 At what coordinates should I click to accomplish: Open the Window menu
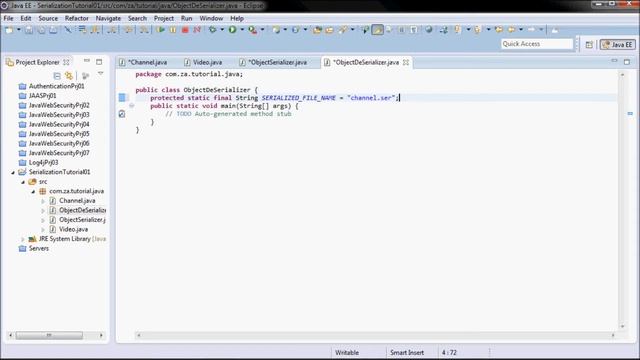tap(211, 18)
